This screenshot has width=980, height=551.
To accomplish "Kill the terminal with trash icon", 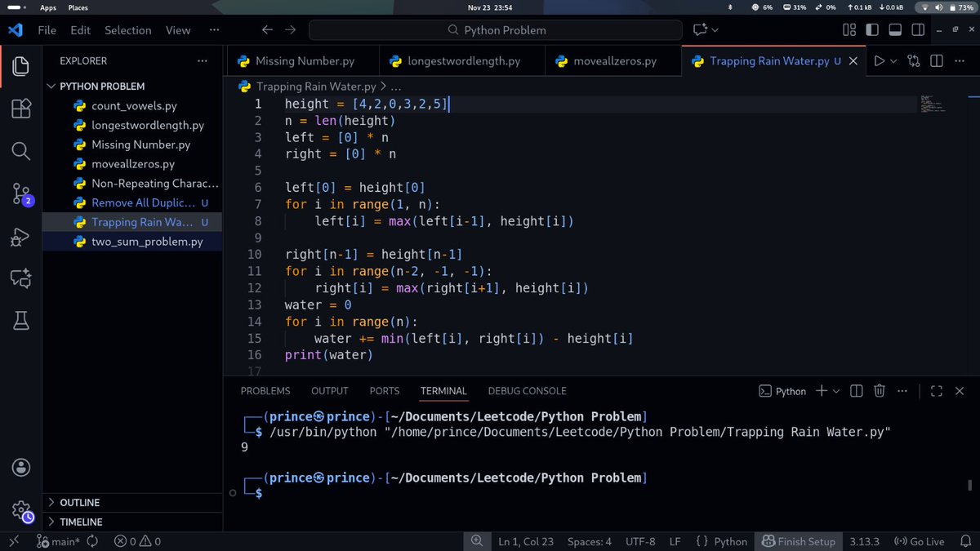I will (x=880, y=391).
